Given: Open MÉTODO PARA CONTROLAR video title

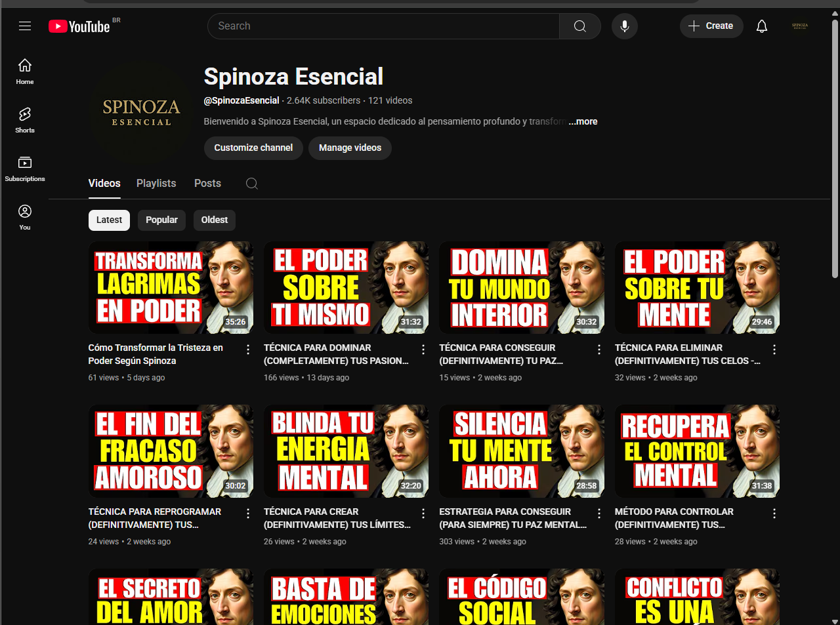Looking at the screenshot, I should 674,518.
